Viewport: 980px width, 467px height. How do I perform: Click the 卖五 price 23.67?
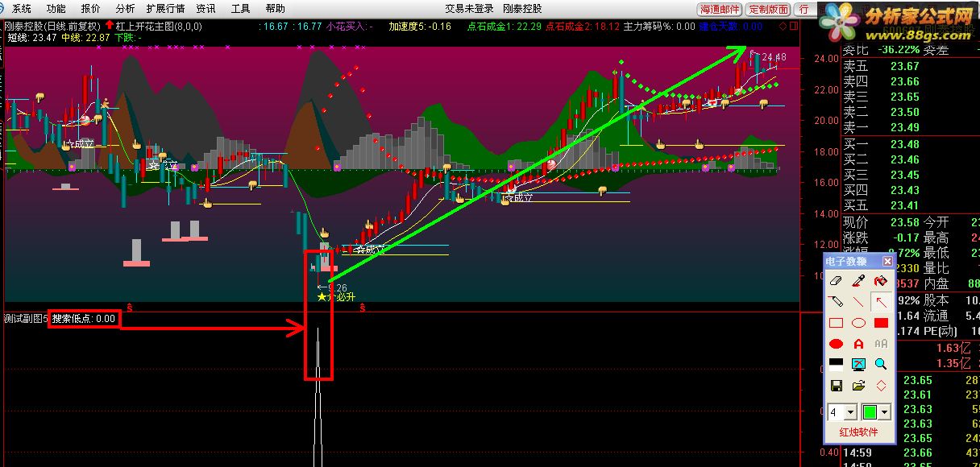(x=905, y=67)
